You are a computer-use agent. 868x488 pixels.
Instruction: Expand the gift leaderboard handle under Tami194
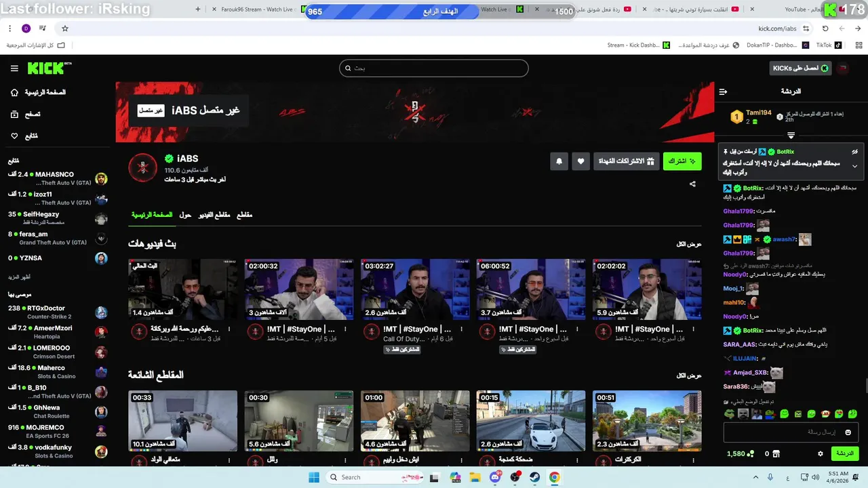[x=791, y=136]
